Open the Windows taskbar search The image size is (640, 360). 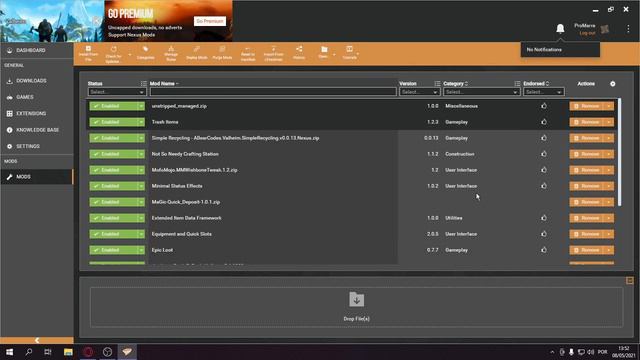tap(29, 351)
